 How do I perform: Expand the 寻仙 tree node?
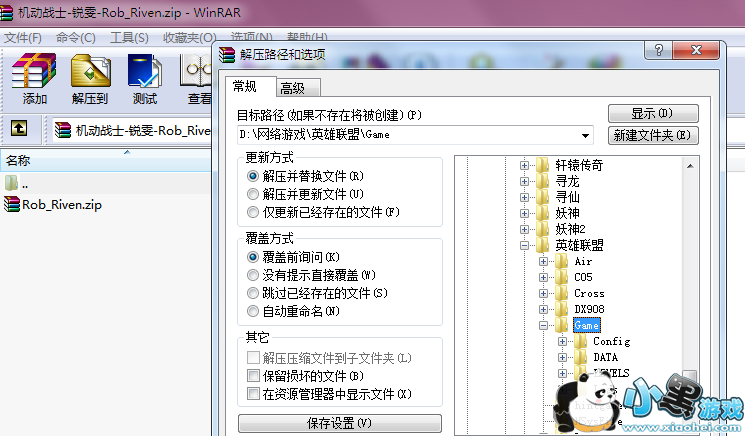(524, 197)
